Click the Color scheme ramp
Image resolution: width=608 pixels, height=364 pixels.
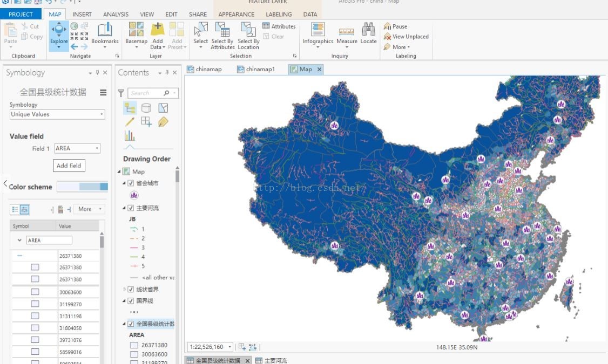(x=83, y=187)
